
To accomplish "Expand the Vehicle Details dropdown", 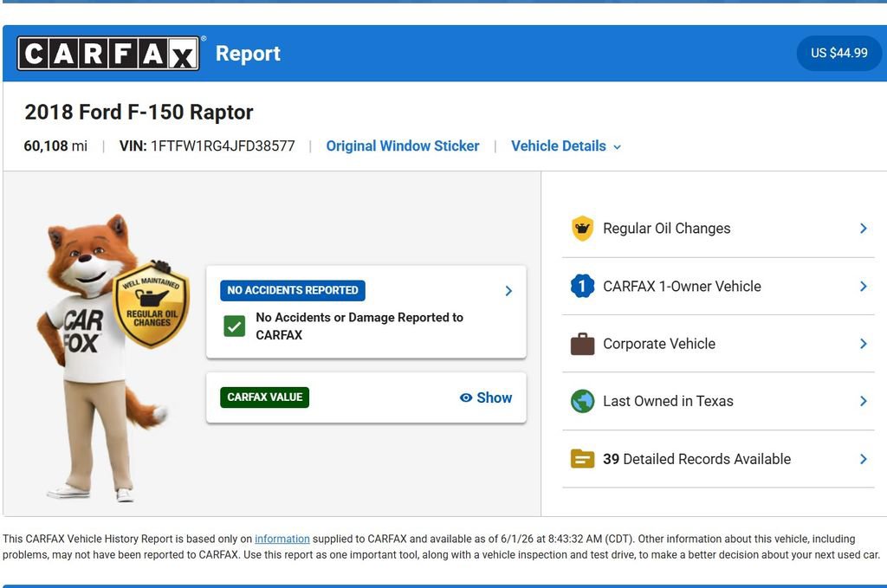I will [x=566, y=145].
